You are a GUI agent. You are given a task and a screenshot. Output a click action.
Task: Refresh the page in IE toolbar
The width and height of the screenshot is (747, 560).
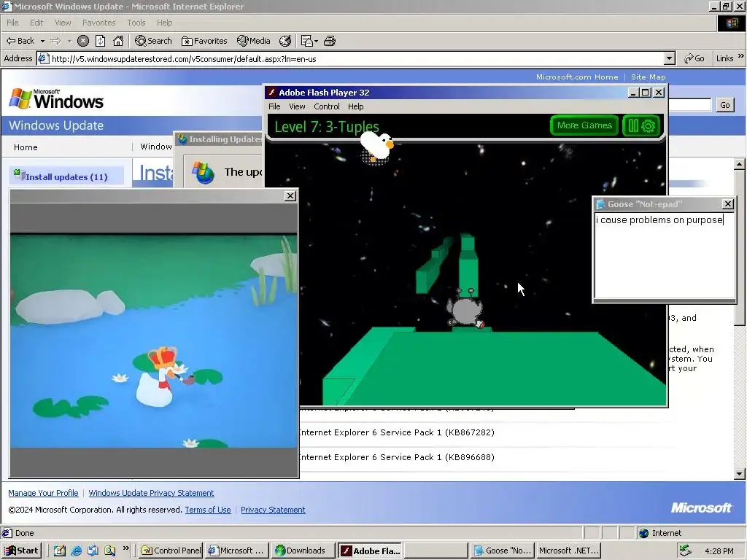(100, 41)
